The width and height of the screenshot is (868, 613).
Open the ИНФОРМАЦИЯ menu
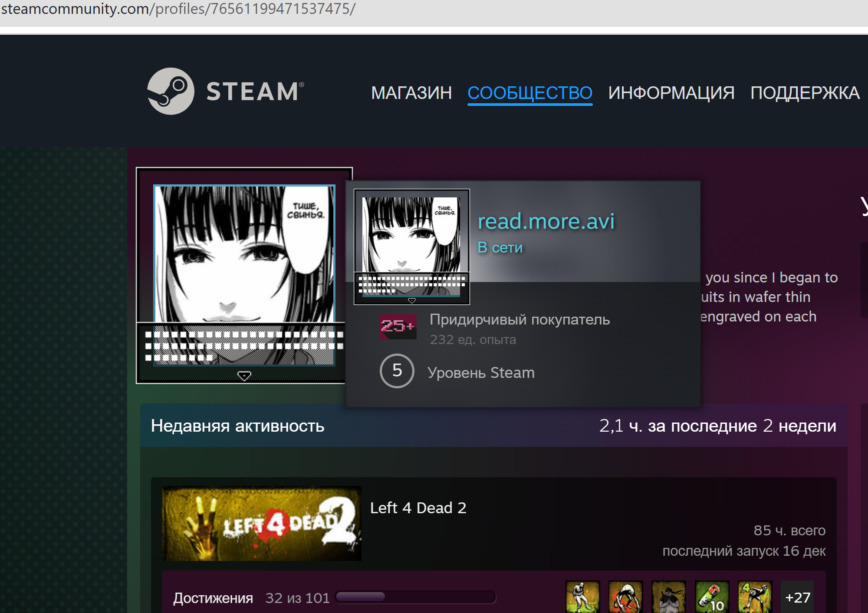[x=671, y=93]
